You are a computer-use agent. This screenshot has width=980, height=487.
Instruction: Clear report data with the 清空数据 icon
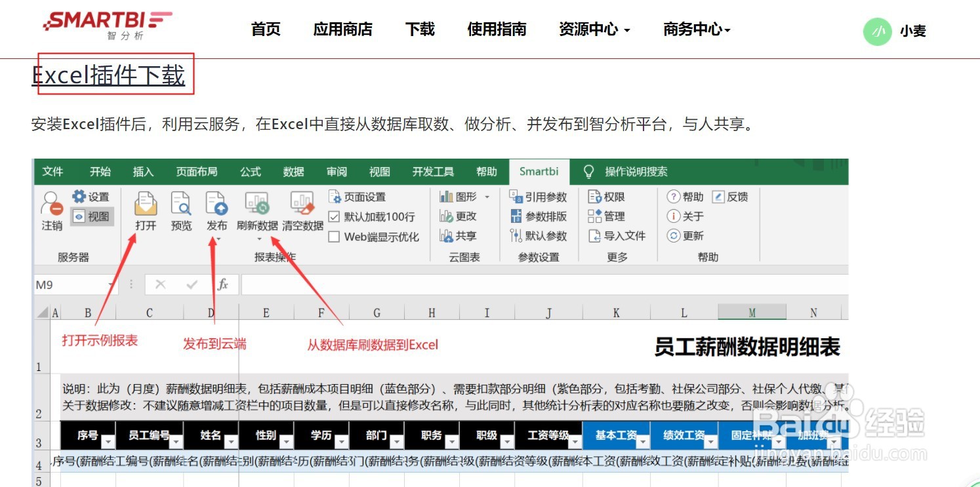(x=302, y=210)
